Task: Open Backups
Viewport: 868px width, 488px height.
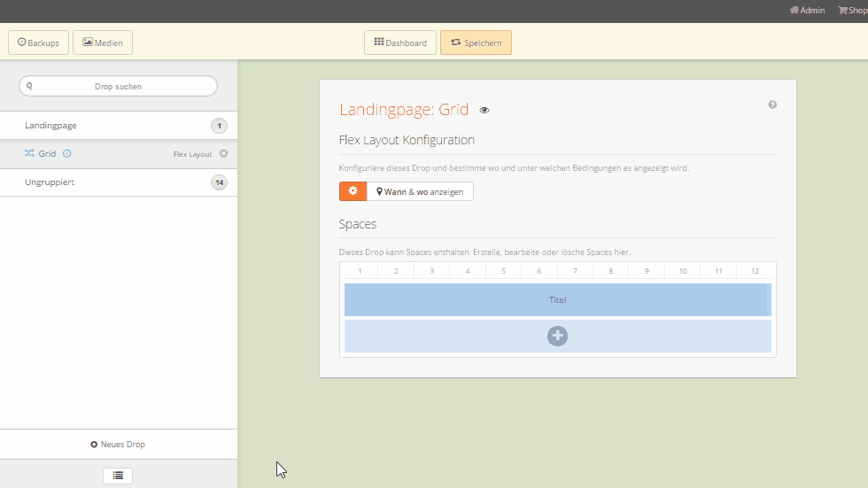Action: point(38,43)
